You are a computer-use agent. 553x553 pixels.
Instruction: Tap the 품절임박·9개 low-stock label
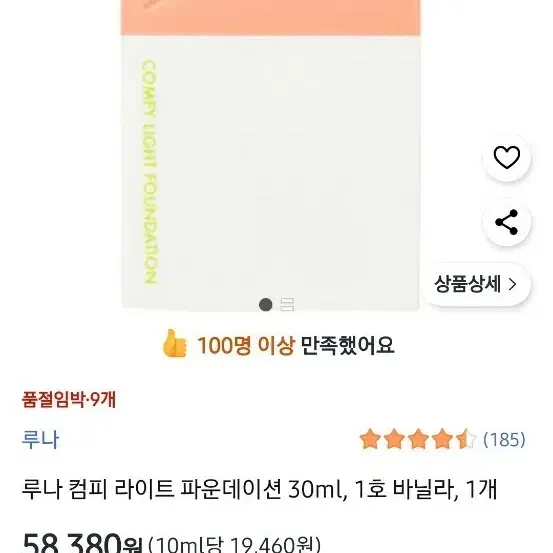click(x=69, y=400)
